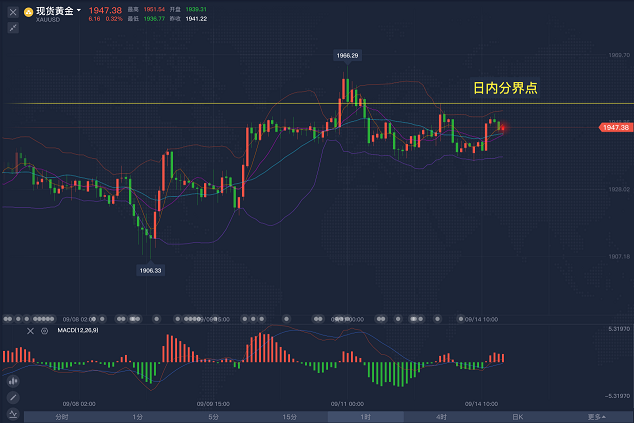Click the MACD(12,26,9) indicator label
Image resolution: width=634 pixels, height=423 pixels.
(78, 330)
